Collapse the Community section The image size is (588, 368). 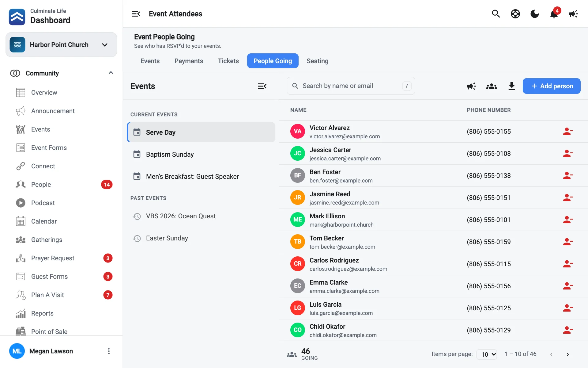[111, 73]
